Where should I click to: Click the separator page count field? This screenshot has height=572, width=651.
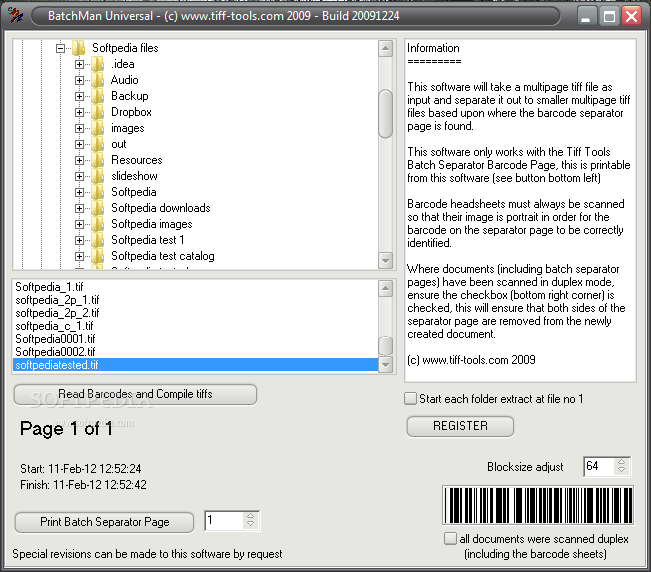[224, 521]
